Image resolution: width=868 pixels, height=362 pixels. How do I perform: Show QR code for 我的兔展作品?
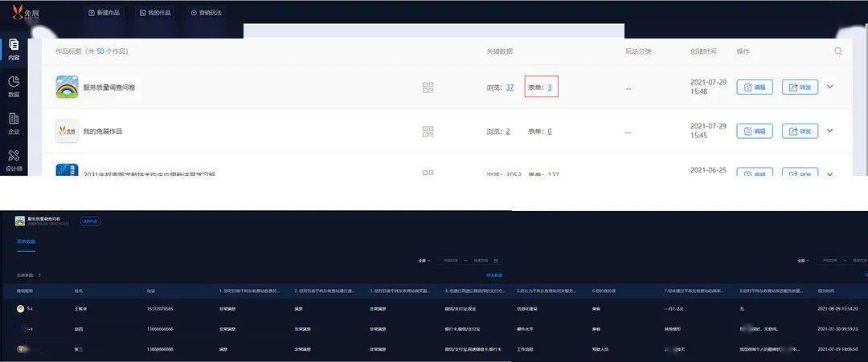click(428, 131)
